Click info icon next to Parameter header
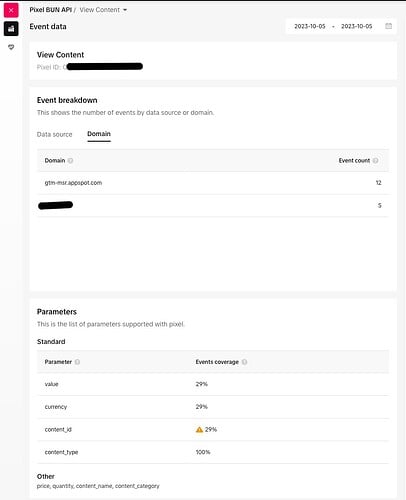406x500 pixels. click(77, 362)
